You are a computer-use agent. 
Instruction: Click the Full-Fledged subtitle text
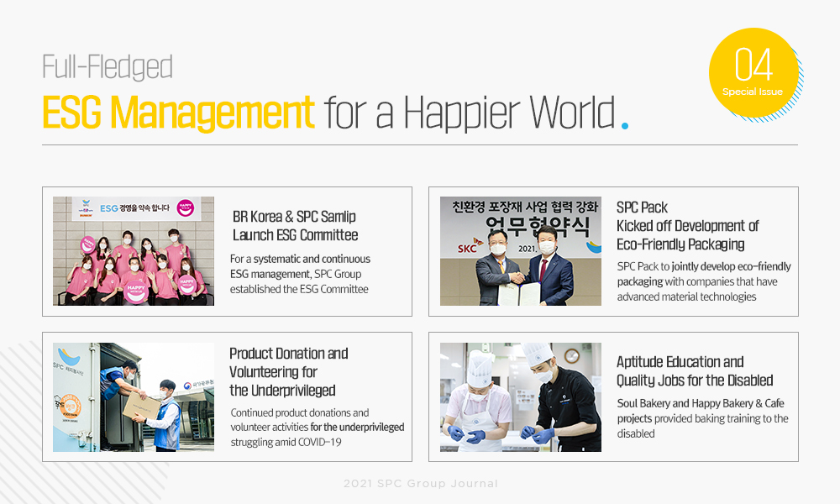(x=107, y=67)
